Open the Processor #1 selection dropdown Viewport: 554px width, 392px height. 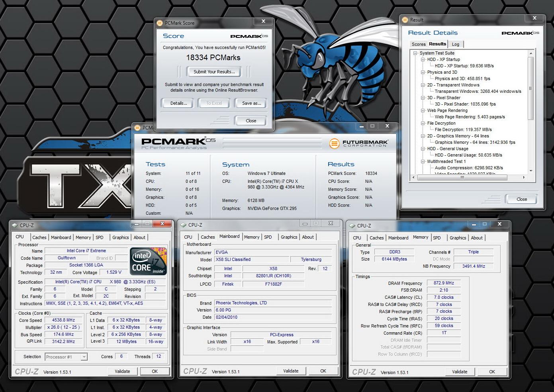pos(66,357)
